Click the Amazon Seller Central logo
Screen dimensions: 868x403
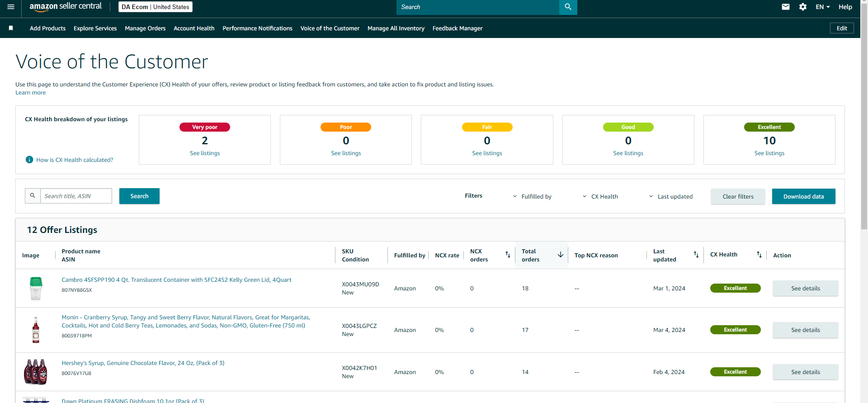click(x=66, y=6)
